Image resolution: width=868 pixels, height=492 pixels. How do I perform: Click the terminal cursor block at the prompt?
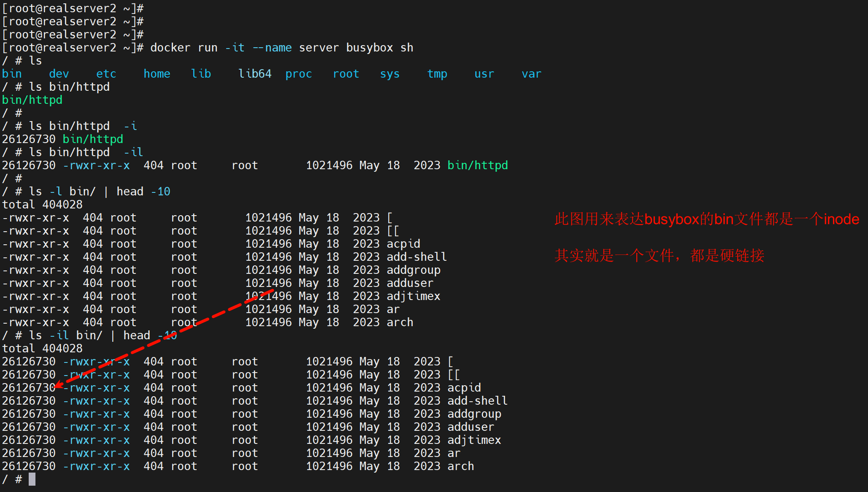(x=32, y=479)
